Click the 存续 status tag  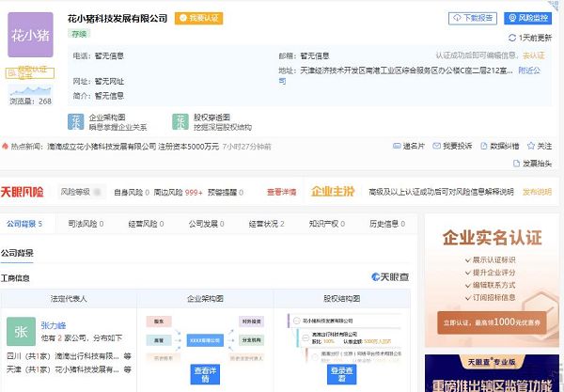click(x=79, y=34)
